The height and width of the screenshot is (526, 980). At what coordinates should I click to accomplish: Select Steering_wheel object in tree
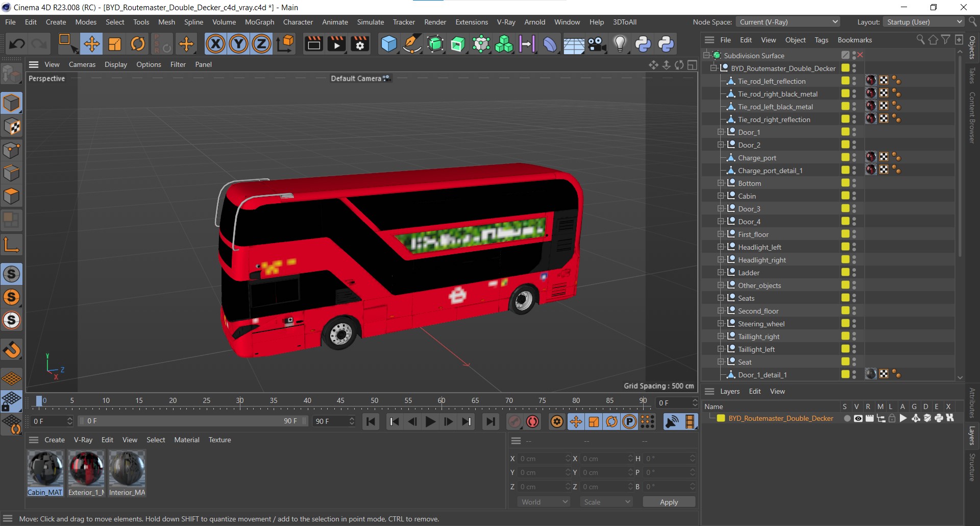coord(761,324)
